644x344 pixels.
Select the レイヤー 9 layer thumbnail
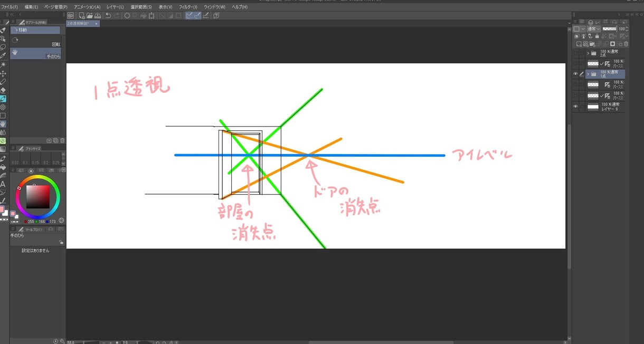pyautogui.click(x=593, y=106)
